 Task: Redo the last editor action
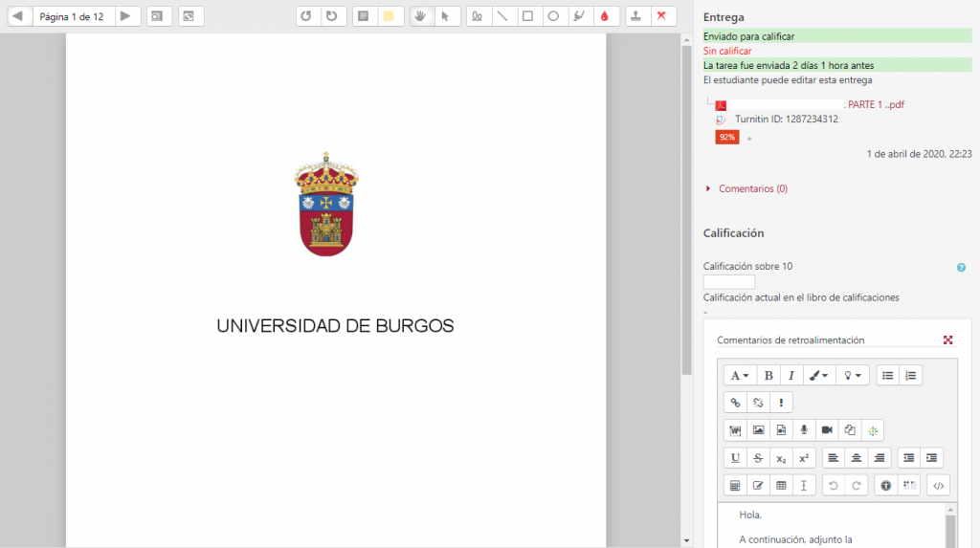[x=857, y=486]
